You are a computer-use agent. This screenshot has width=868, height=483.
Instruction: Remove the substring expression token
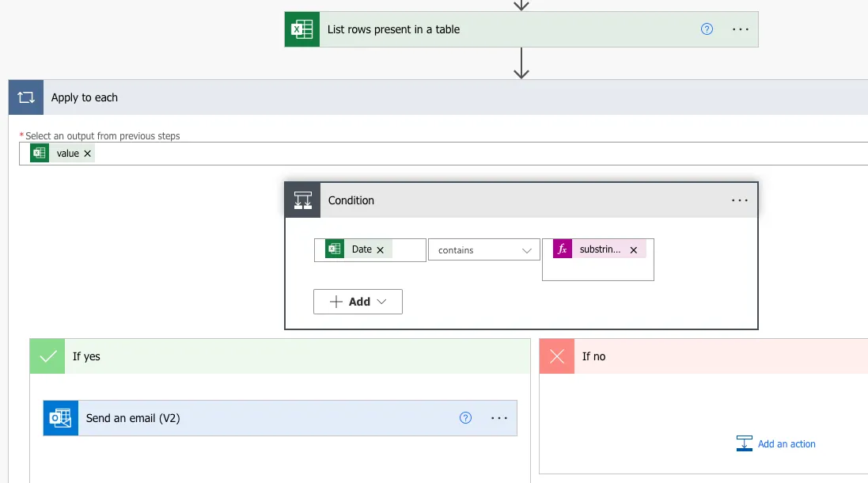click(x=634, y=249)
